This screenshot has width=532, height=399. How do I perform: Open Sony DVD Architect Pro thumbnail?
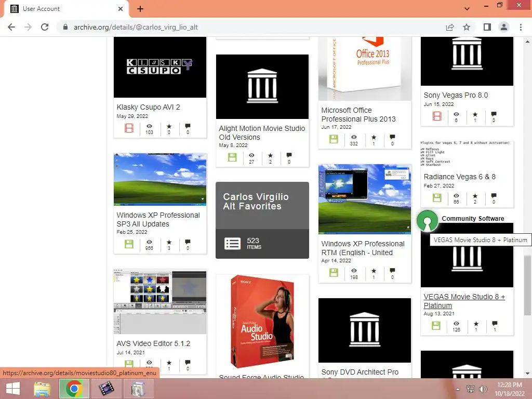[x=364, y=330]
